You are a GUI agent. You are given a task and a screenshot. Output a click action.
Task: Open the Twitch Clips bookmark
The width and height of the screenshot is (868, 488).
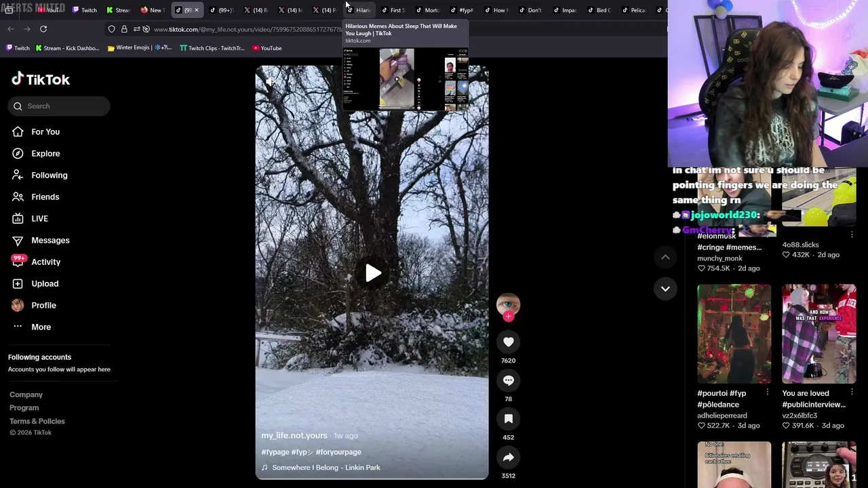point(212,48)
